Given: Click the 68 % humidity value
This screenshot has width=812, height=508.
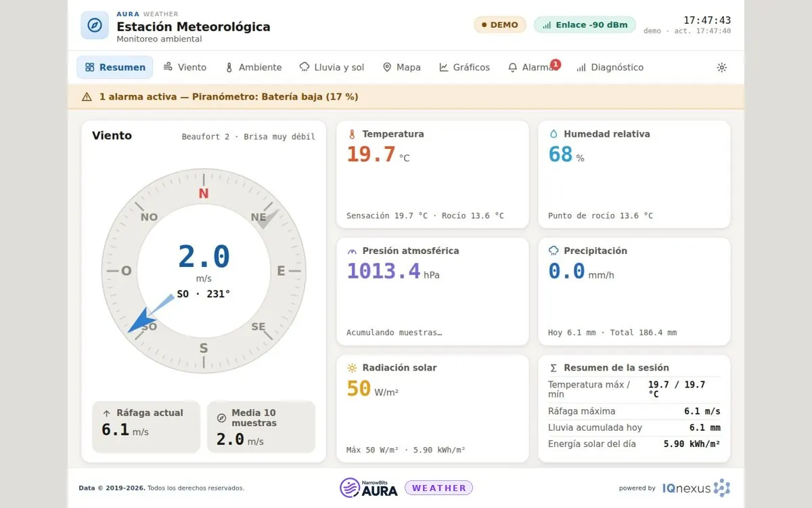Looking at the screenshot, I should 566,154.
